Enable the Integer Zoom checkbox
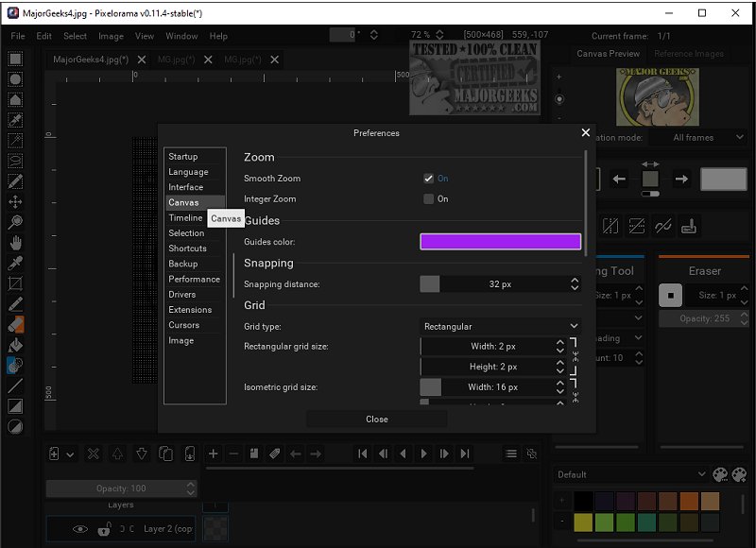756x548 pixels. click(428, 199)
